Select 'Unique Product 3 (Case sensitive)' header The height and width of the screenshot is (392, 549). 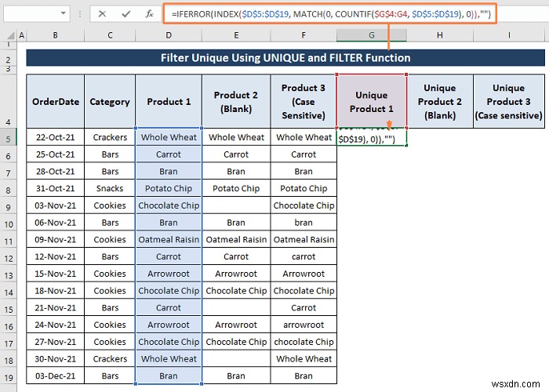pyautogui.click(x=509, y=101)
